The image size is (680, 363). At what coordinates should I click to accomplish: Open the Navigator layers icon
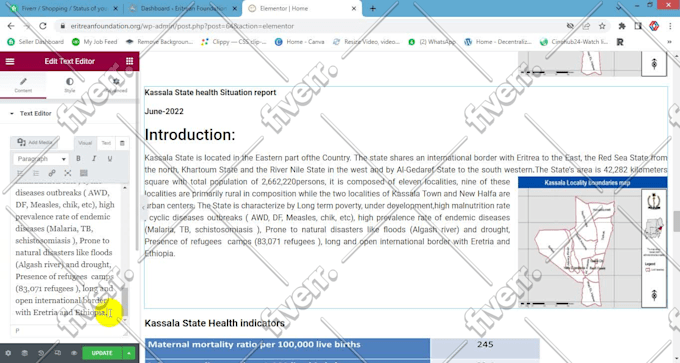25,353
